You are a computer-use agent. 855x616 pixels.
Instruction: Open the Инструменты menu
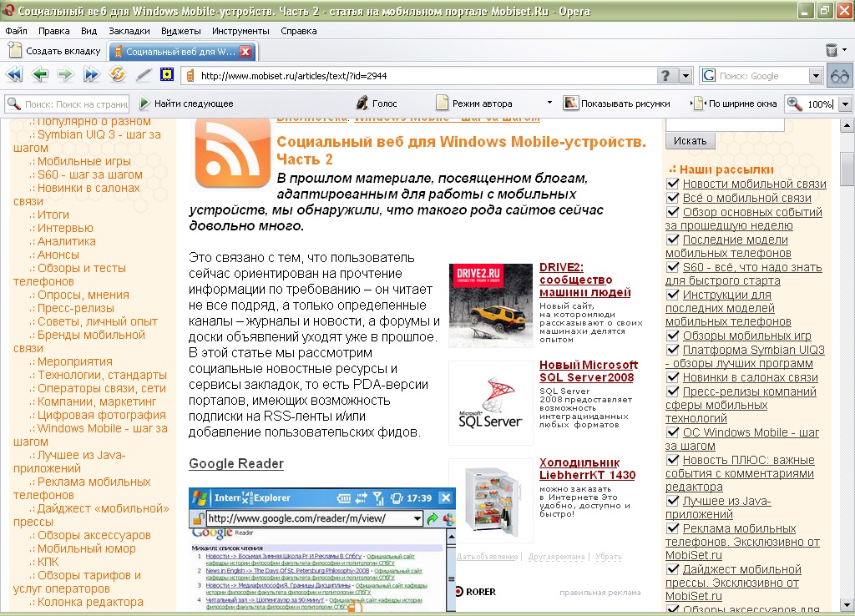(x=240, y=31)
